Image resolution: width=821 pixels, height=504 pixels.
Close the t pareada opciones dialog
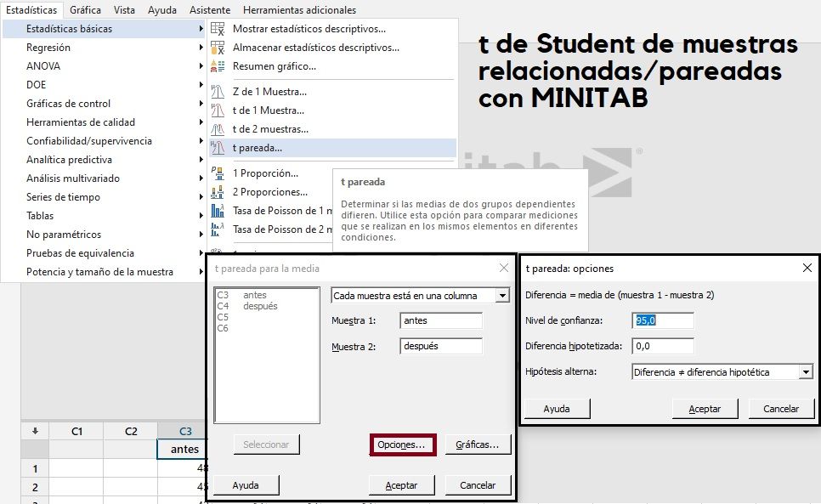807,268
